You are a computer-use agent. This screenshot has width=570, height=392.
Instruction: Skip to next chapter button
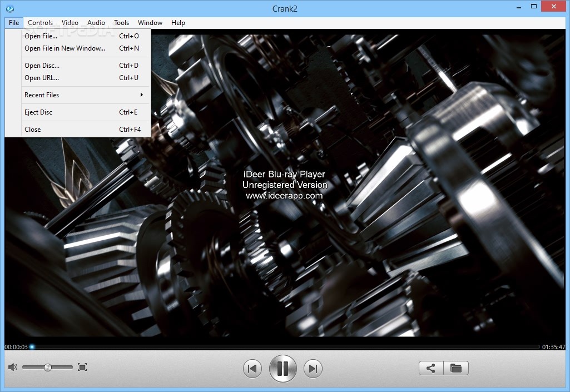click(313, 369)
